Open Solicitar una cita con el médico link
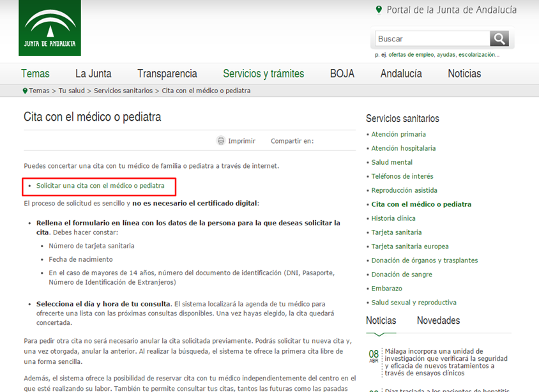 [100, 186]
